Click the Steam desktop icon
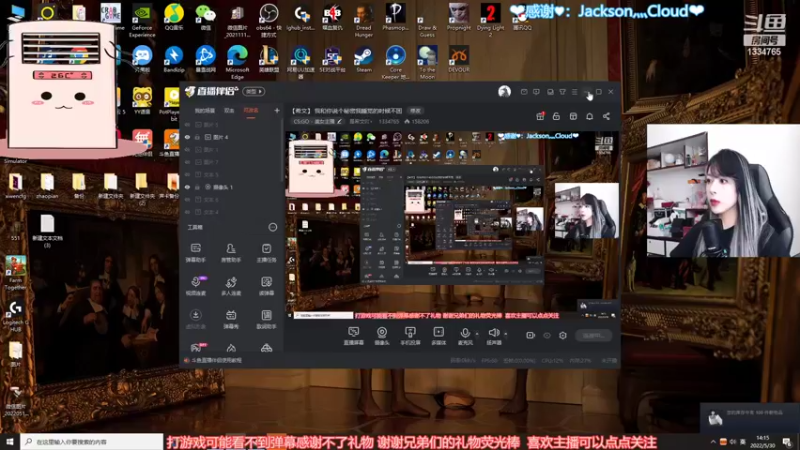The width and height of the screenshot is (800, 450). coord(363,59)
